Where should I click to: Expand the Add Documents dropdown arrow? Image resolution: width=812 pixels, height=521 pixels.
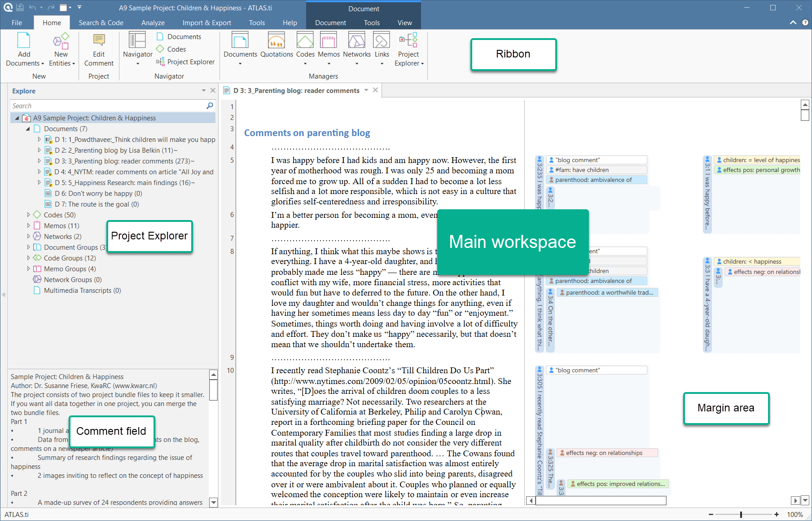point(43,64)
